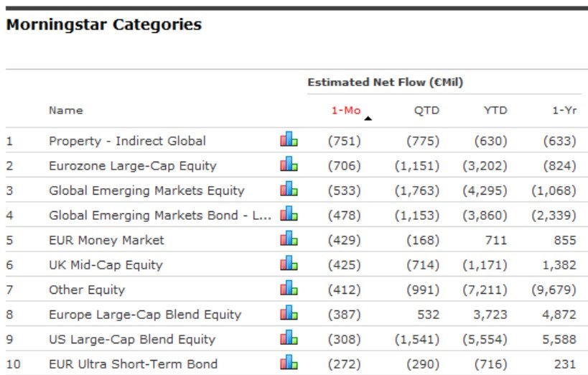Sort by YTD column header

495,111
